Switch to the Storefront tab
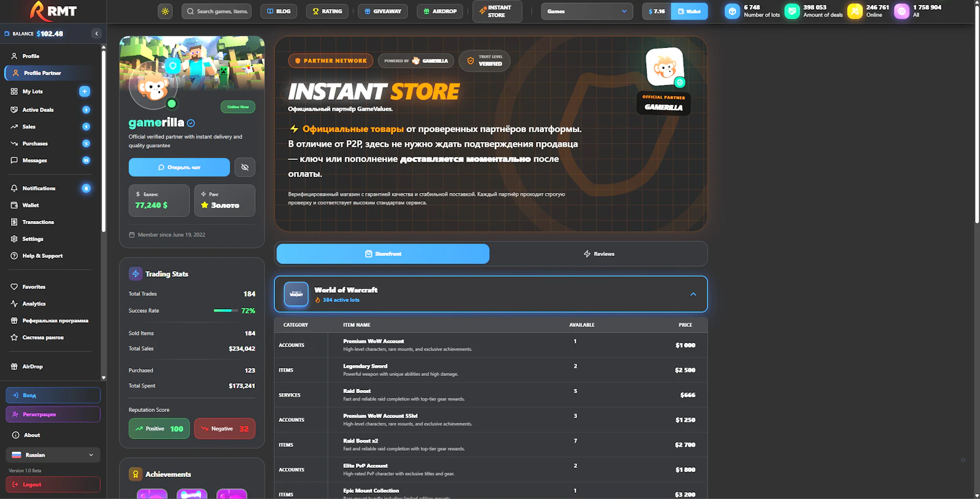 coord(383,253)
